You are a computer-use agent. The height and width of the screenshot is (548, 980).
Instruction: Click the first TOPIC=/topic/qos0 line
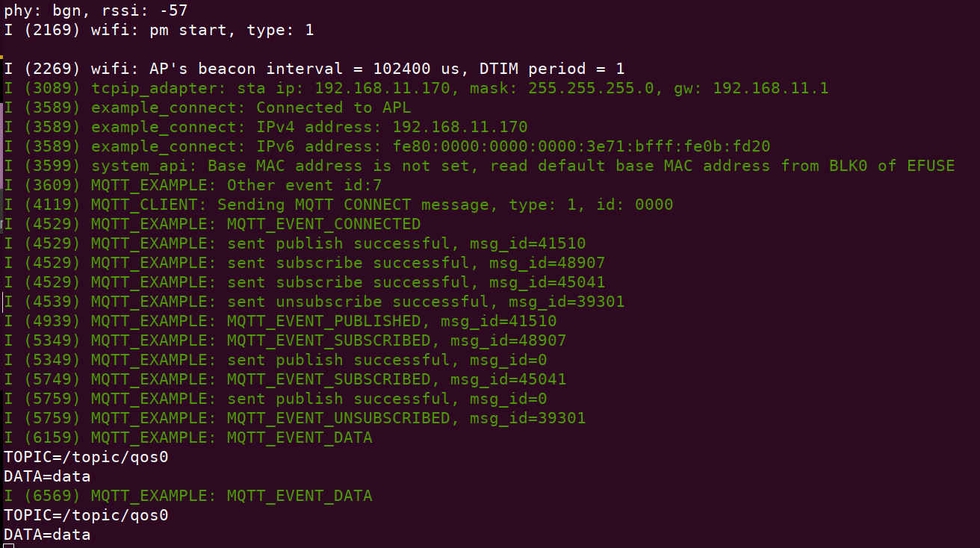point(86,457)
